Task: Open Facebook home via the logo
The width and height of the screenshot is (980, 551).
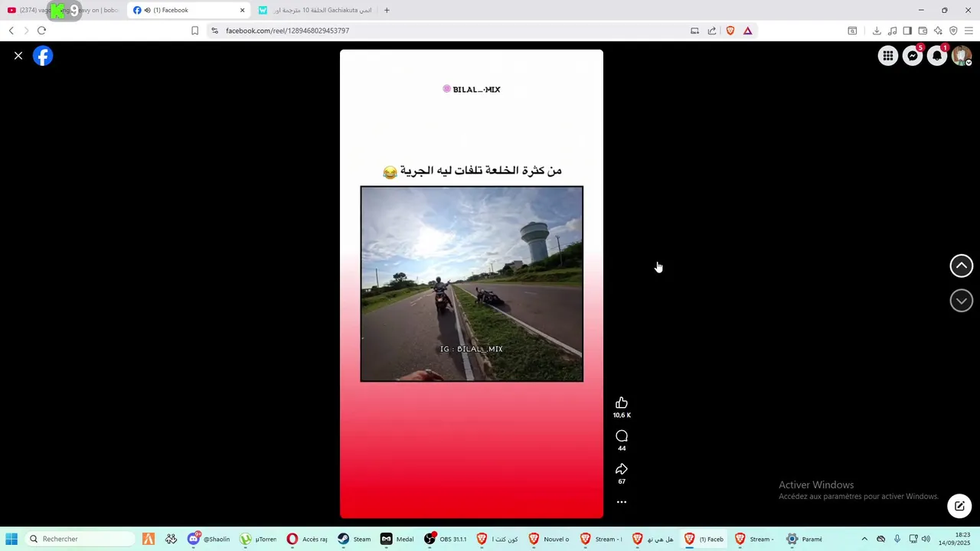Action: (x=43, y=56)
